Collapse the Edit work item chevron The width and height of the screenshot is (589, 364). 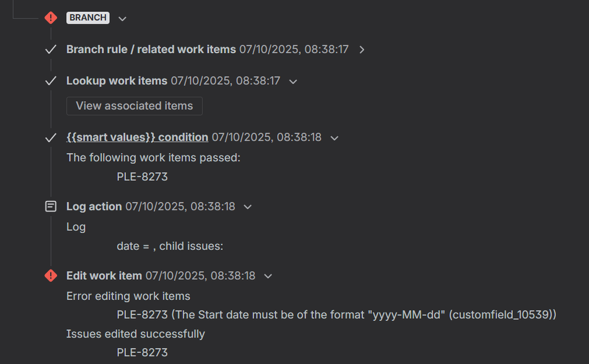click(x=268, y=276)
